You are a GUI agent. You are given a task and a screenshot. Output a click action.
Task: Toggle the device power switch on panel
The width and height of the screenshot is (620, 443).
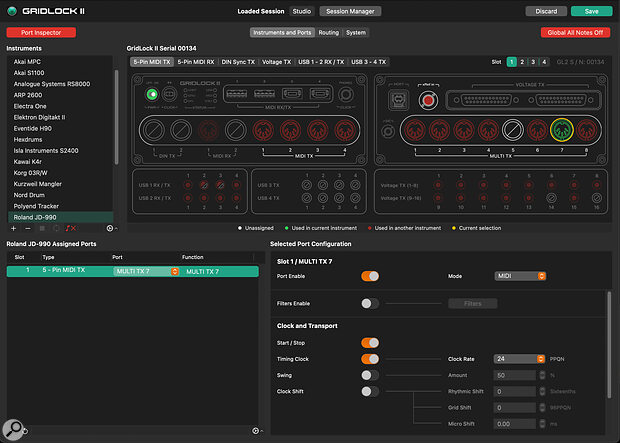[152, 94]
